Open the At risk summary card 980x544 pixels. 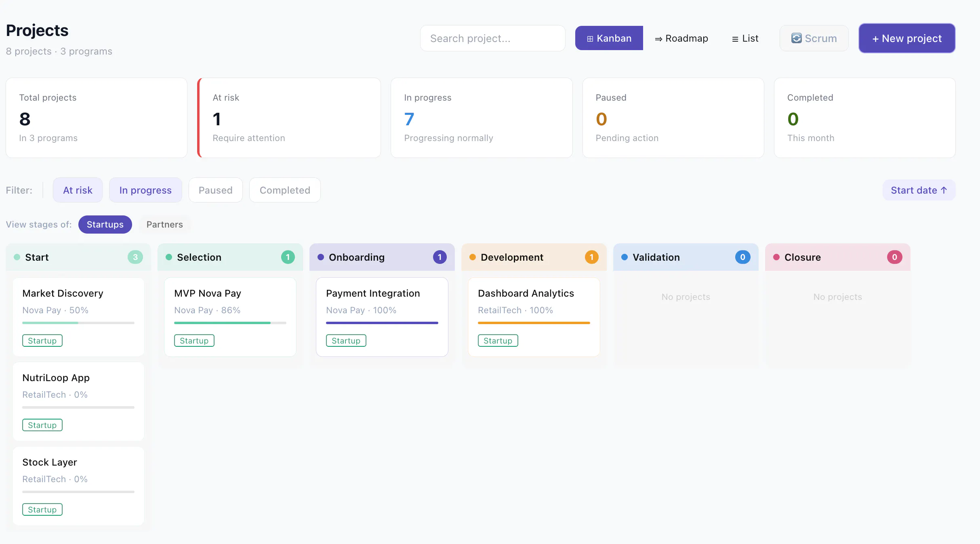click(289, 118)
